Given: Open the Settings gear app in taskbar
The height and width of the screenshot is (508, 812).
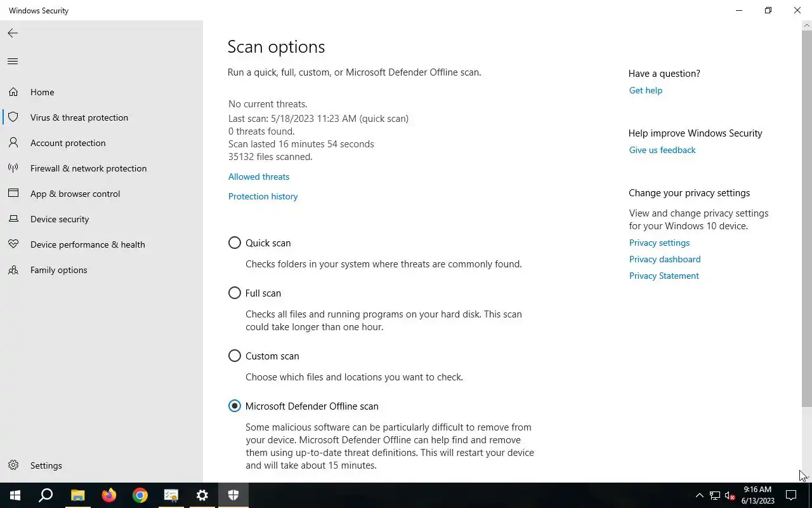Looking at the screenshot, I should click(202, 495).
